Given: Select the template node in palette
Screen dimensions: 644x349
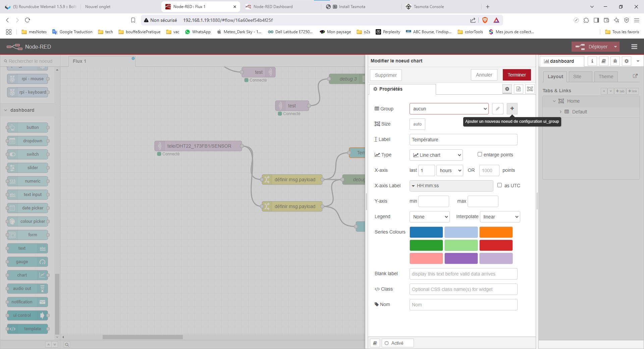Looking at the screenshot, I should 28,329.
